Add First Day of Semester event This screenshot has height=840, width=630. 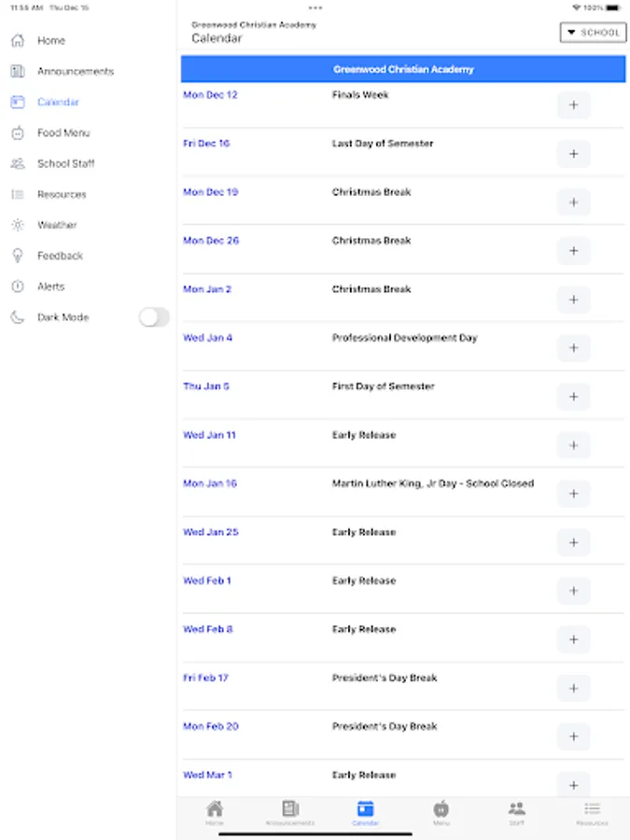[573, 397]
